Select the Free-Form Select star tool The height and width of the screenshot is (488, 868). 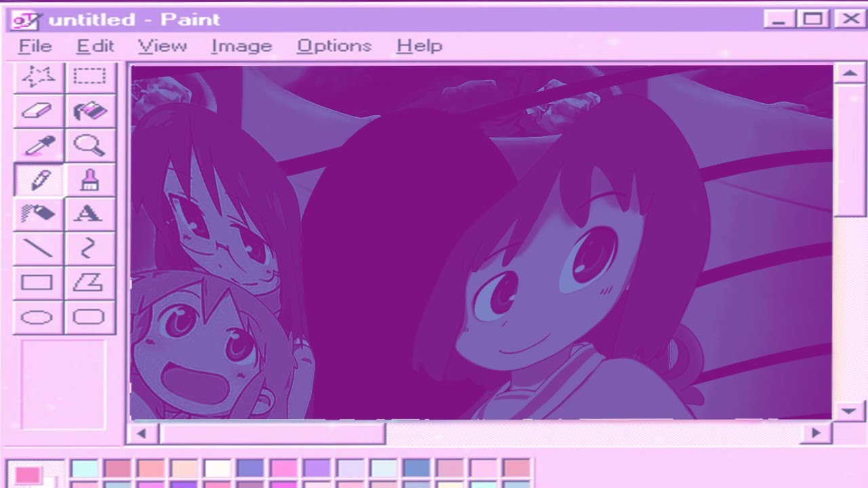39,77
